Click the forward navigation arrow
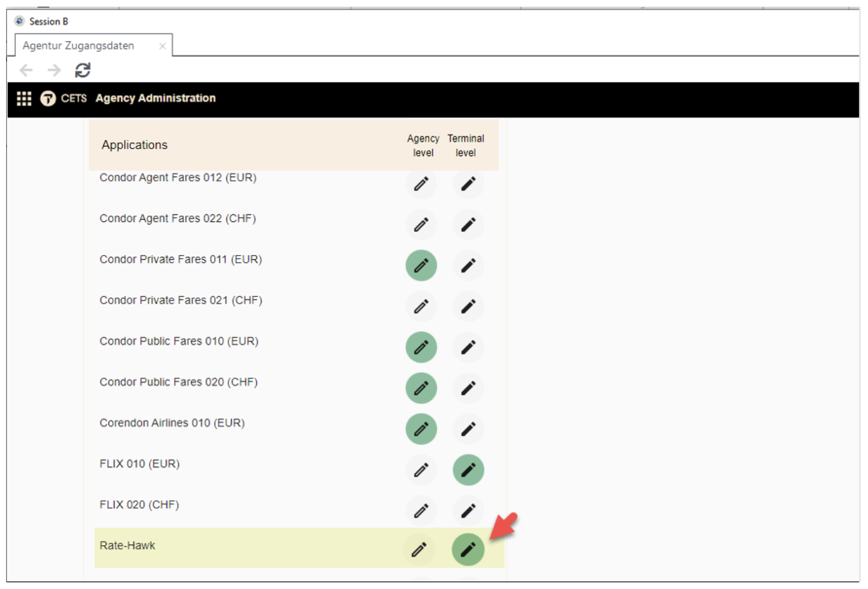The height and width of the screenshot is (589, 868). point(54,71)
